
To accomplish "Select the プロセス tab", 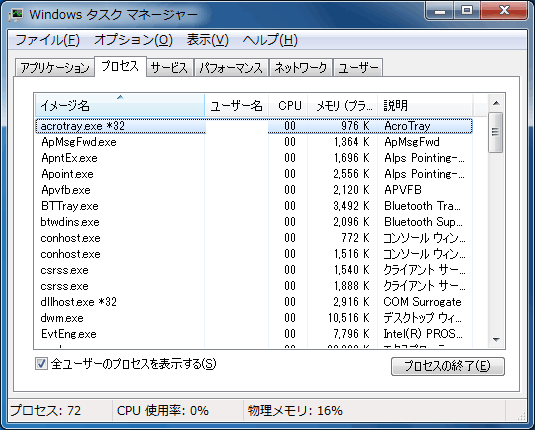I will pos(120,66).
